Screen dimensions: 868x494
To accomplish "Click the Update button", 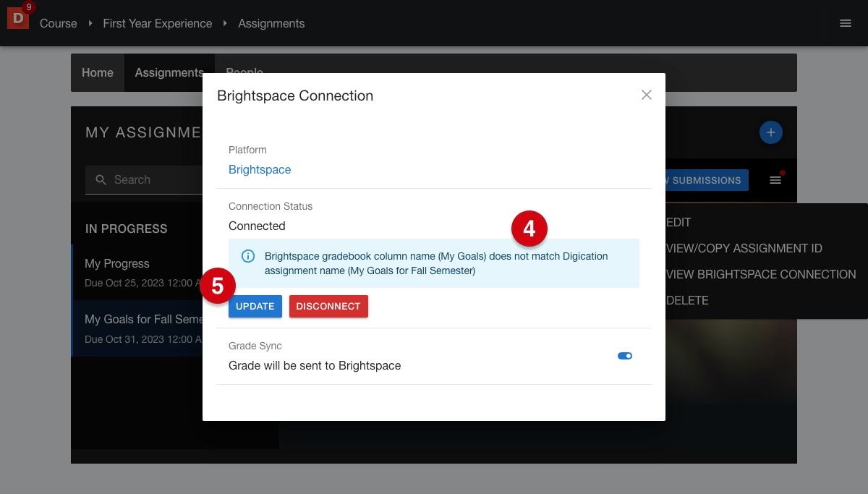I will click(255, 306).
